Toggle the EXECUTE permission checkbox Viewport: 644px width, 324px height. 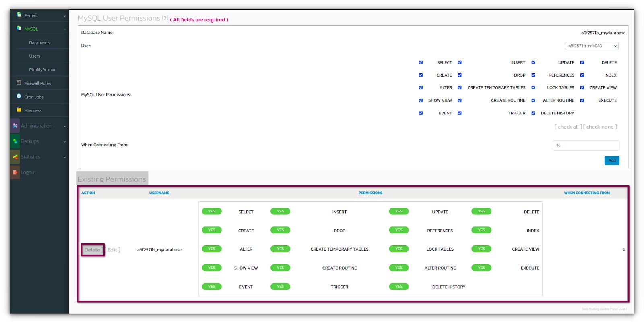coord(582,100)
